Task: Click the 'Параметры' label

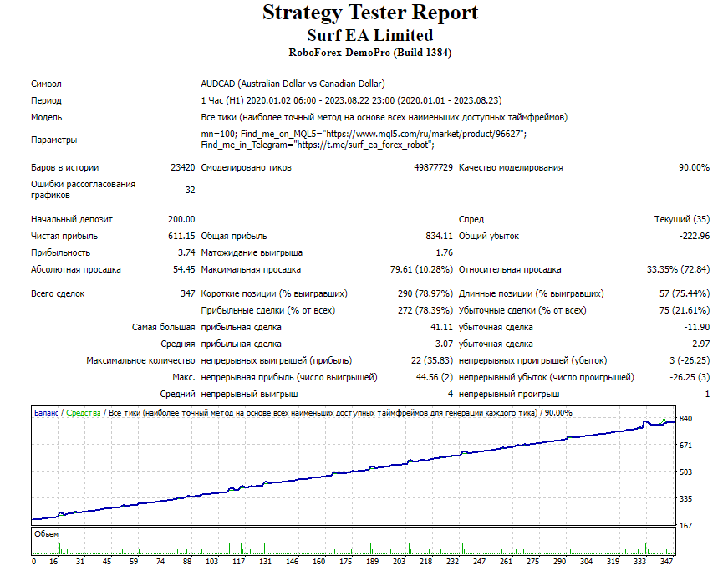Action: coord(53,140)
